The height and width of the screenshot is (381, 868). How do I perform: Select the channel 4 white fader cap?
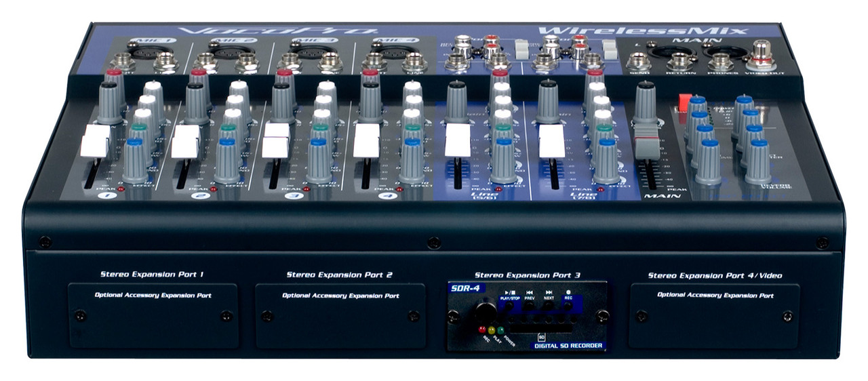pyautogui.click(x=366, y=141)
